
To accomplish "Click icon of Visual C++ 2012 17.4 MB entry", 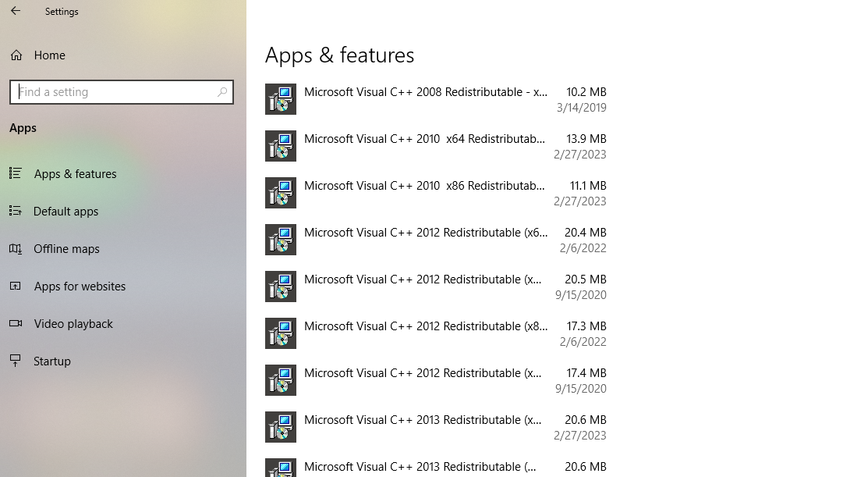I will click(281, 380).
